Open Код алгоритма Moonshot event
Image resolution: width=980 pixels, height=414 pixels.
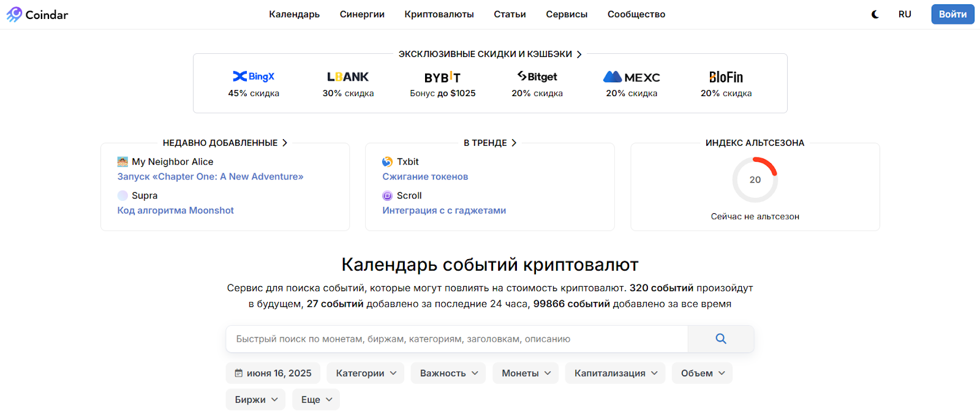click(x=175, y=210)
